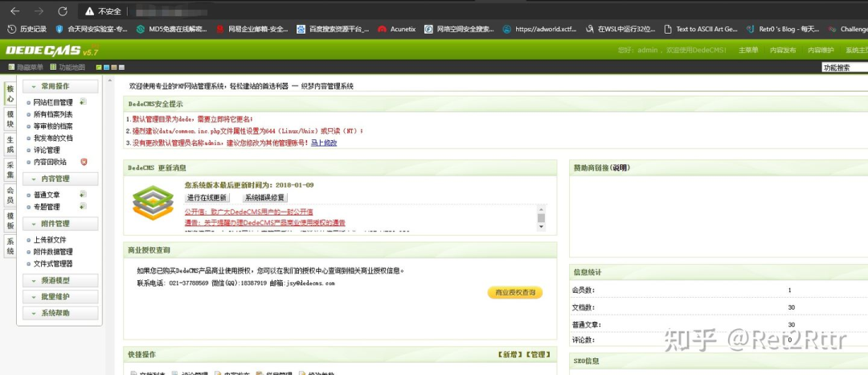
Task: Click the 进行在线更新 button
Action: coord(207,198)
